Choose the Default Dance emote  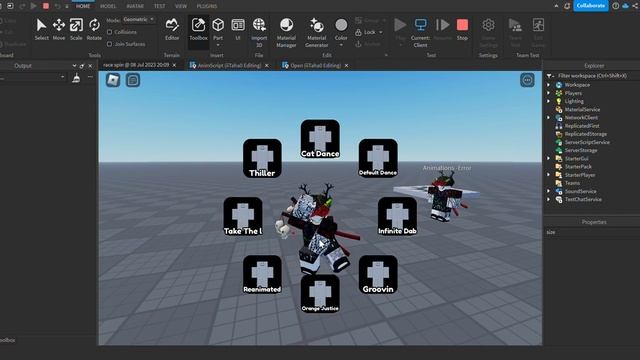(378, 158)
